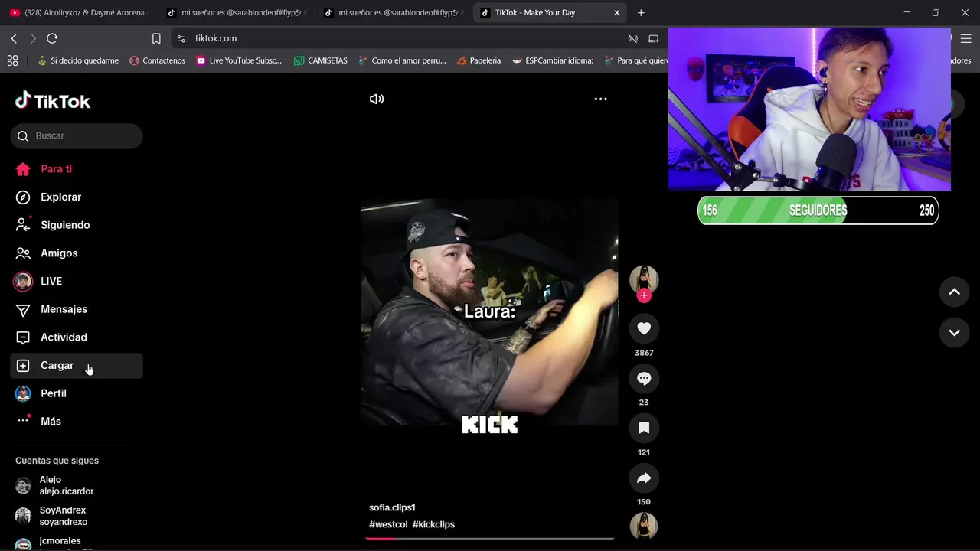
Task: Switch to Alcolirykoz & Daymé Arocena tab
Action: pos(80,13)
